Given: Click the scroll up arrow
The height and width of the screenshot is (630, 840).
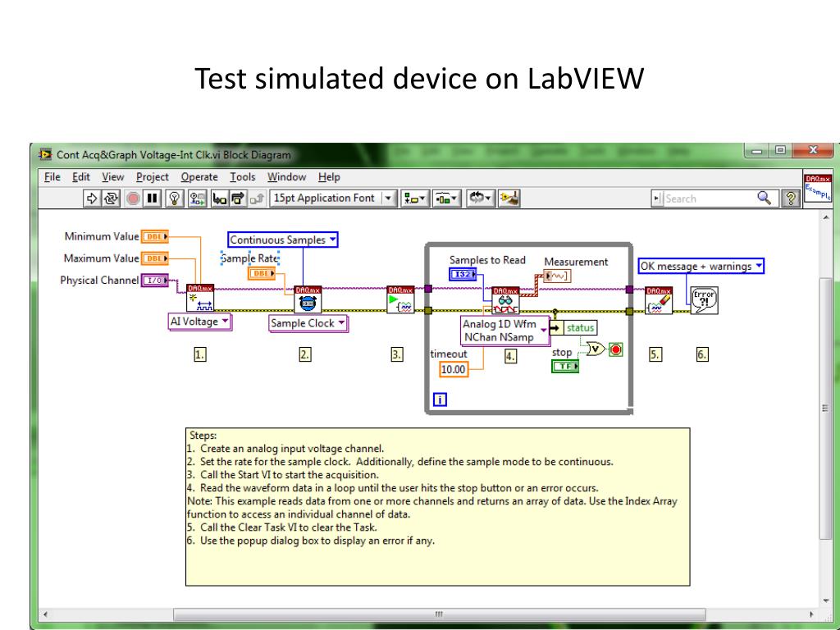Looking at the screenshot, I should (x=825, y=217).
